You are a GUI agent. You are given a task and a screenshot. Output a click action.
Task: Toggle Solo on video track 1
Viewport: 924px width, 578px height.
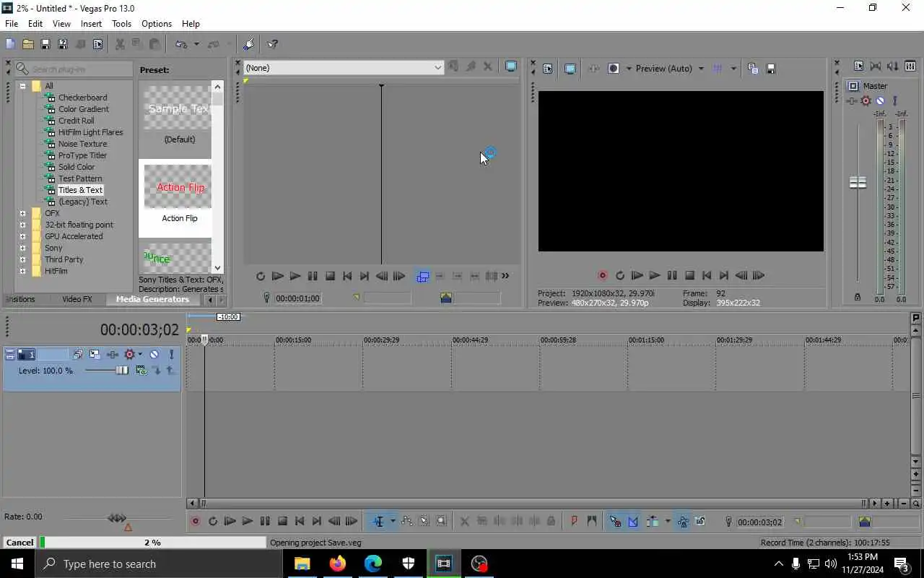click(x=171, y=354)
